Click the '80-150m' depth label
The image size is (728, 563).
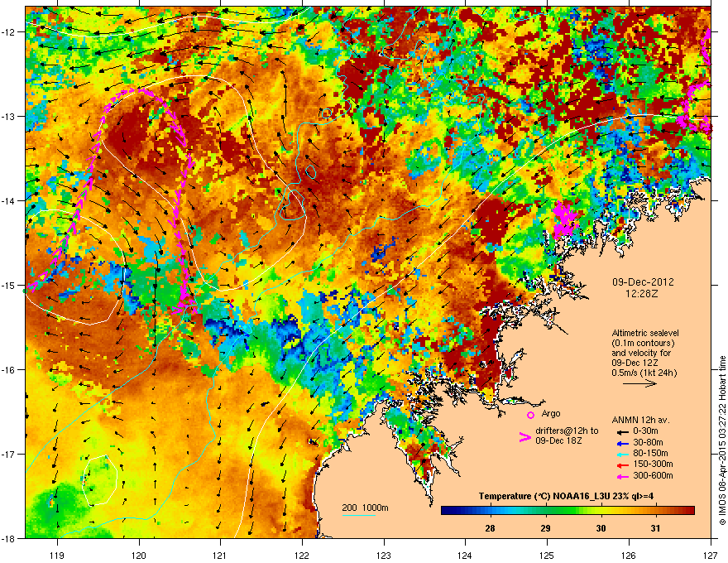tap(650, 453)
